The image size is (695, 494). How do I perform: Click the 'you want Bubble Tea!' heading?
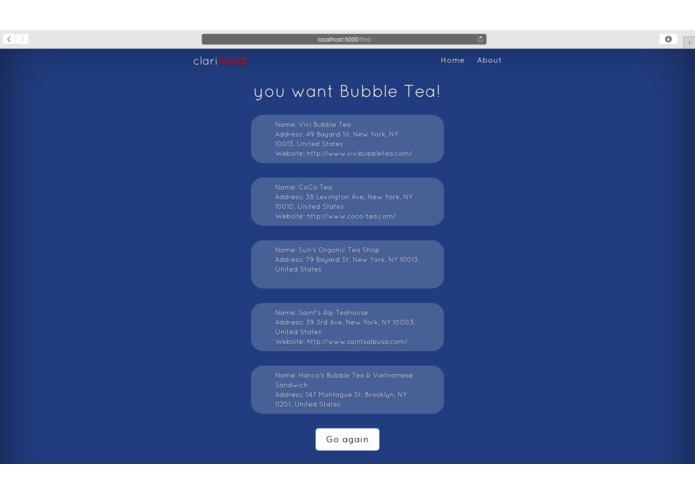(347, 92)
